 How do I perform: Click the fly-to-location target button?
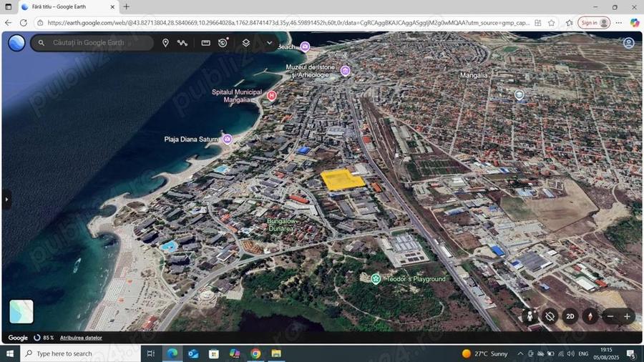click(x=550, y=316)
